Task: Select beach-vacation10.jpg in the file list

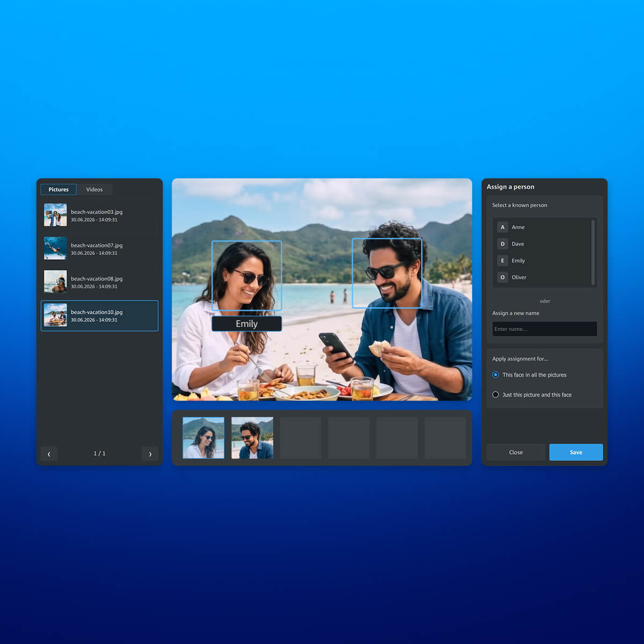Action: (99, 316)
